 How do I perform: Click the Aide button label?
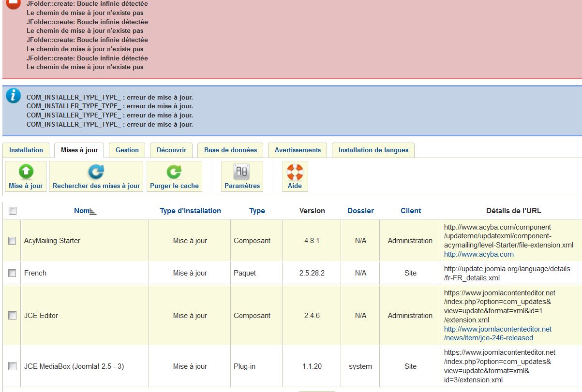295,186
